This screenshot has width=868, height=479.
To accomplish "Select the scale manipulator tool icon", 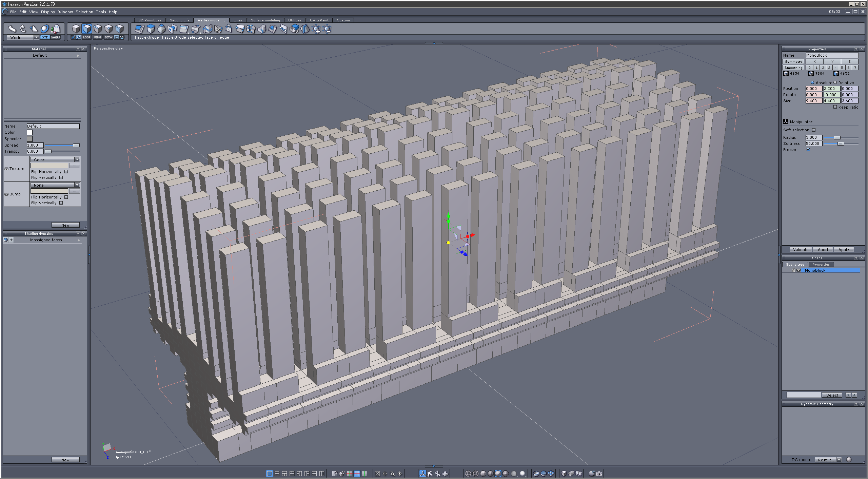I will point(34,29).
